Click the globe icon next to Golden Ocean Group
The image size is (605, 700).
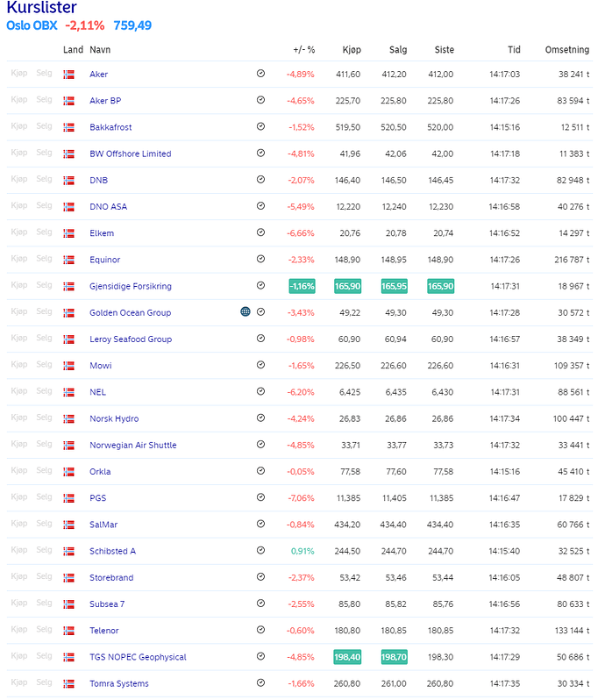[x=246, y=311]
